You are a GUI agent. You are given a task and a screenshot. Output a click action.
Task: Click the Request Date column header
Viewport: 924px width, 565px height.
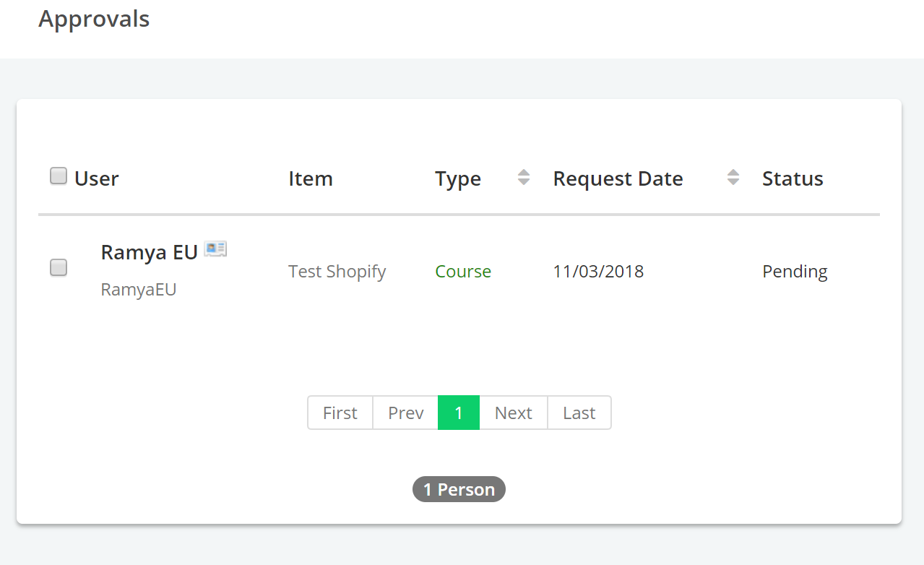(x=618, y=178)
